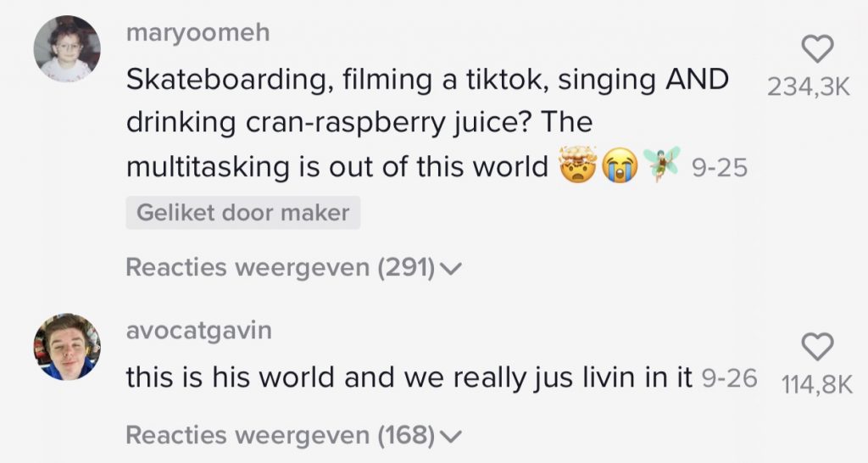Expand the 168 replies chevron
Image resolution: width=868 pixels, height=463 pixels.
click(451, 437)
